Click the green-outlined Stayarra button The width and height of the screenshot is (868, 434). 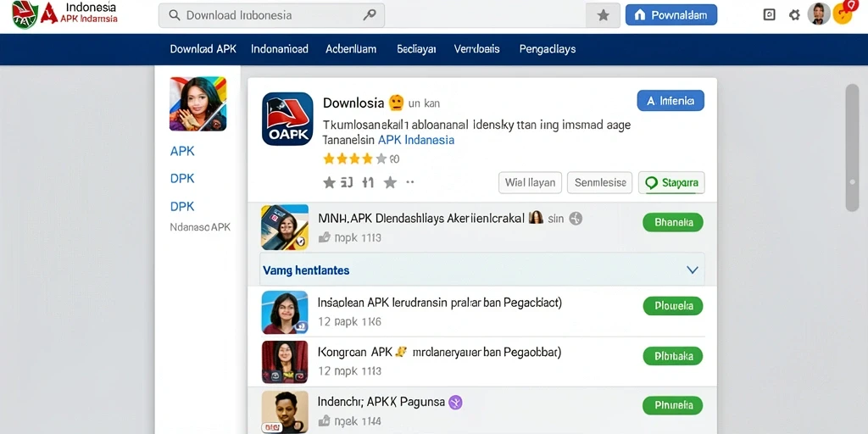(x=671, y=183)
